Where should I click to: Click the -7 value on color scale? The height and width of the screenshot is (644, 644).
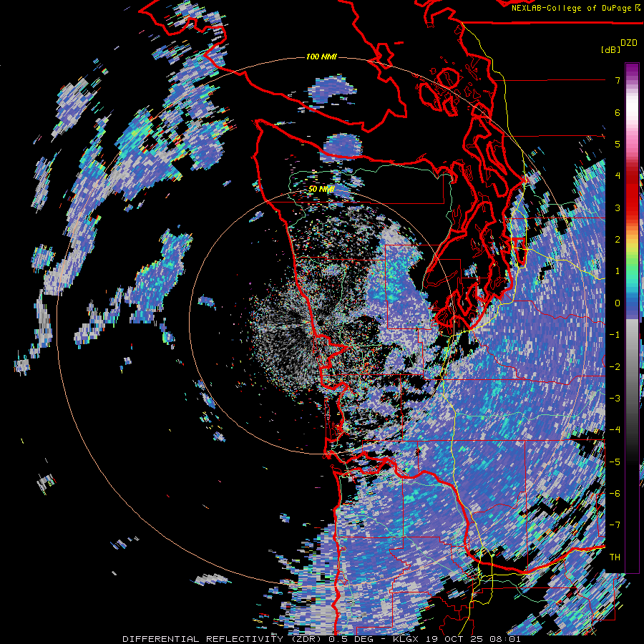(615, 525)
